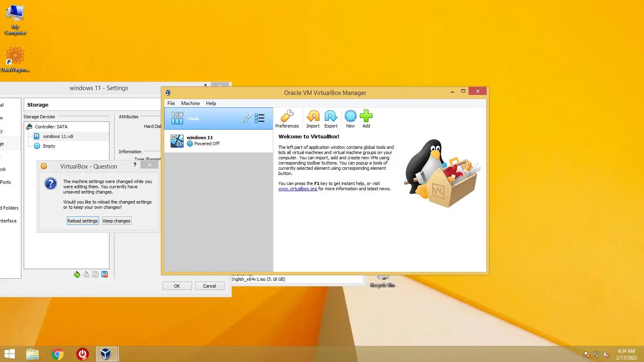Select the Interface settings category in sidebar
The height and width of the screenshot is (362, 644).
tap(8, 221)
